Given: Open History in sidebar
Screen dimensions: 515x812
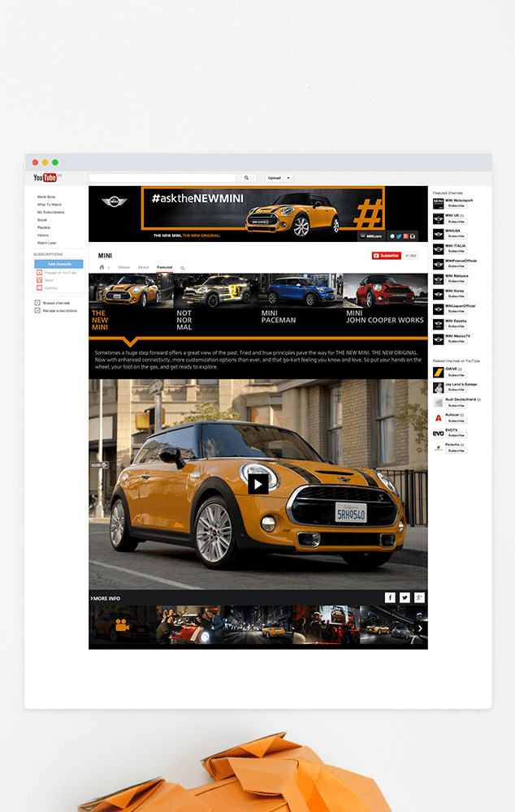Looking at the screenshot, I should [43, 235].
